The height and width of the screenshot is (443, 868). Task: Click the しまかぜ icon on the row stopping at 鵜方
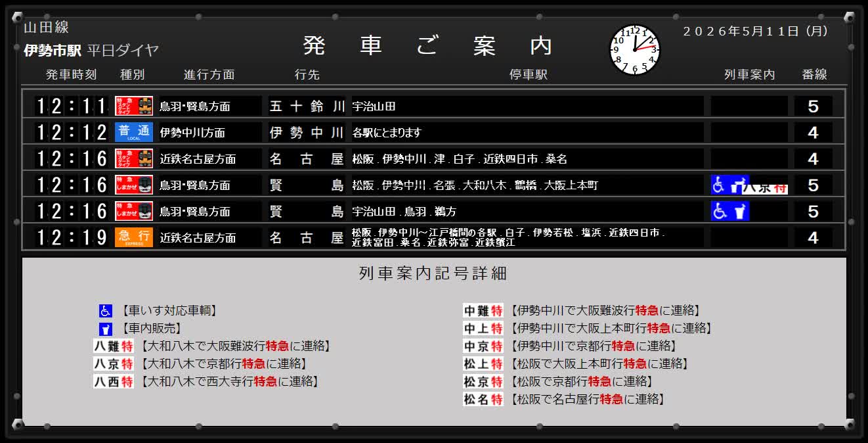[x=134, y=211]
